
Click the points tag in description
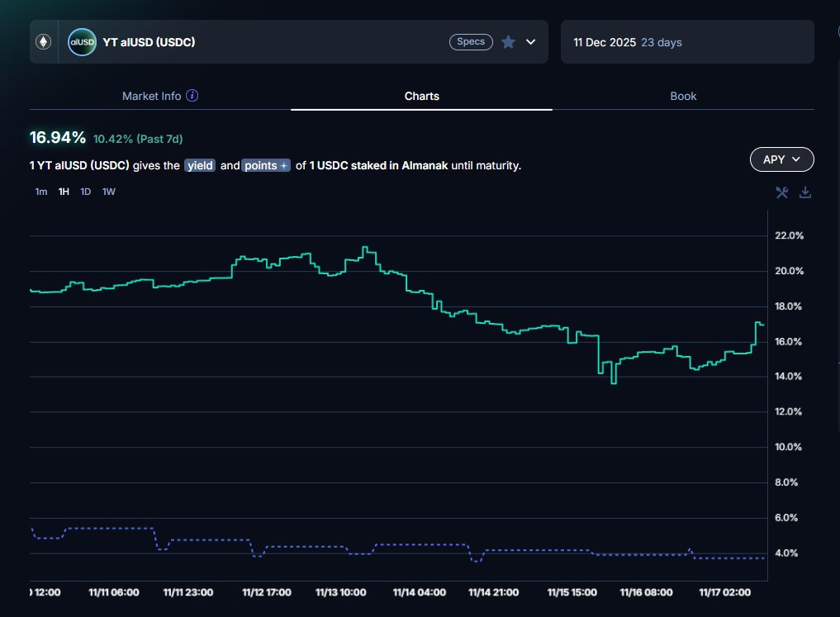[266, 165]
